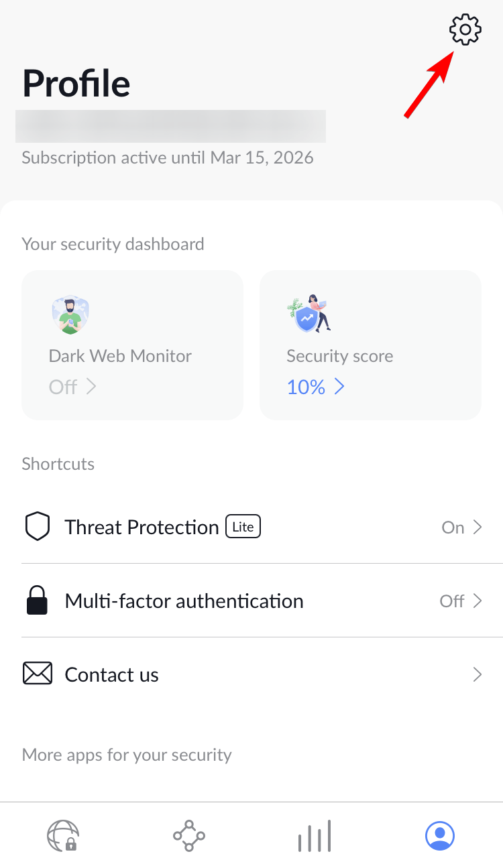Click the Multi-factor authentication padlock icon

pos(38,600)
